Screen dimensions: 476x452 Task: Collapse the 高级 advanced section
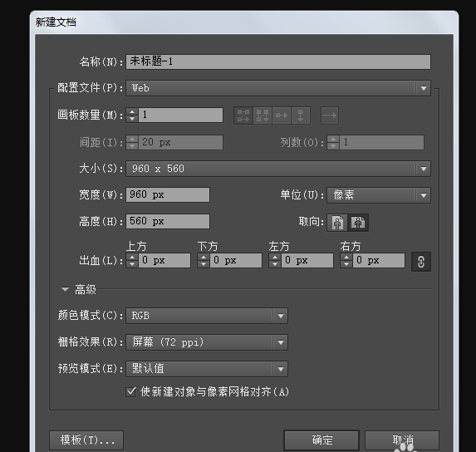[x=65, y=289]
